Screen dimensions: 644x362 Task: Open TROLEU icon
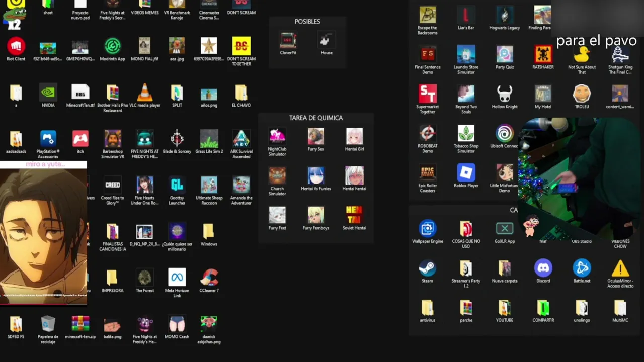(x=582, y=94)
